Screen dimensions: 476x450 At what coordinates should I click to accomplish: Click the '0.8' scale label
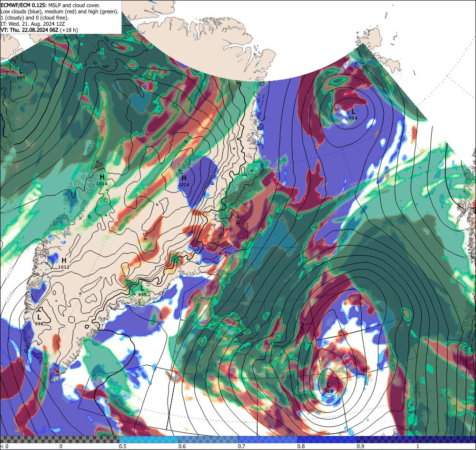pos(301,446)
